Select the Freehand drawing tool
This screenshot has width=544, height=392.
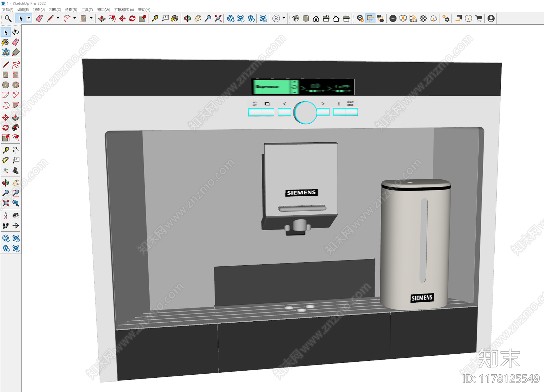click(16, 65)
